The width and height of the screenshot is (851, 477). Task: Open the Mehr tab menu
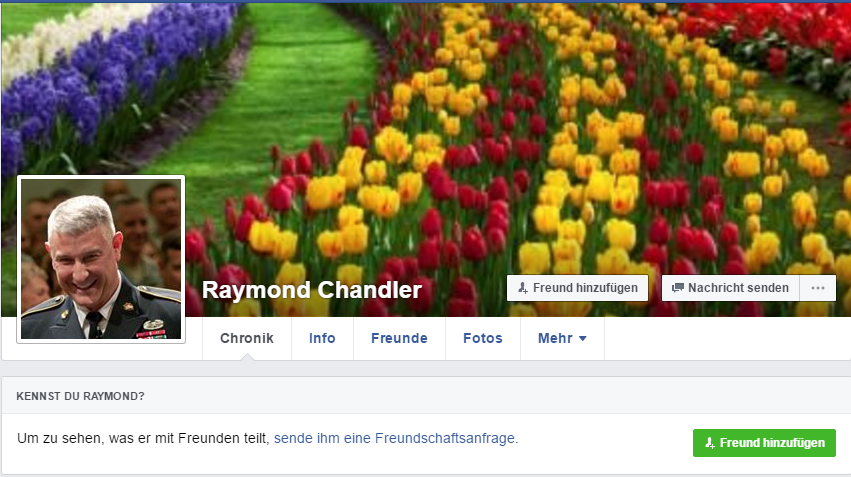click(562, 339)
